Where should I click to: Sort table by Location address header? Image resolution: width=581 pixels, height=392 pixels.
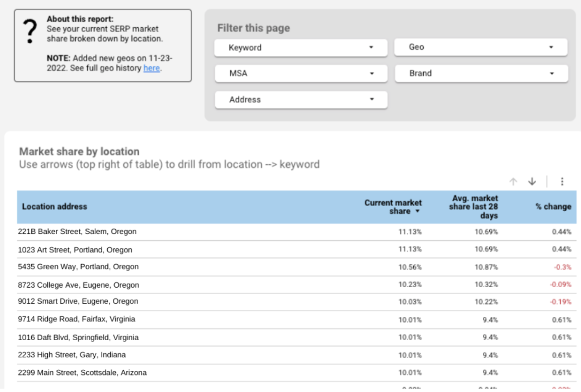(54, 207)
